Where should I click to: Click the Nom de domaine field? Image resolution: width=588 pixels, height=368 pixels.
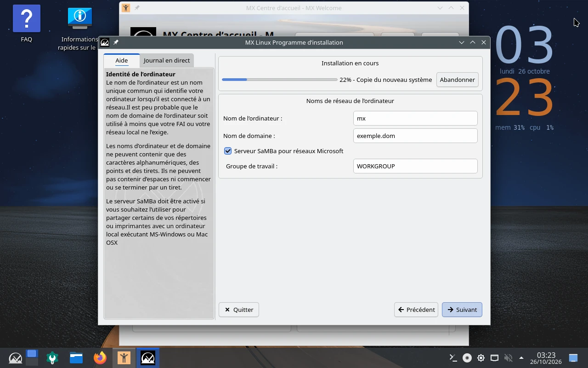tap(415, 136)
